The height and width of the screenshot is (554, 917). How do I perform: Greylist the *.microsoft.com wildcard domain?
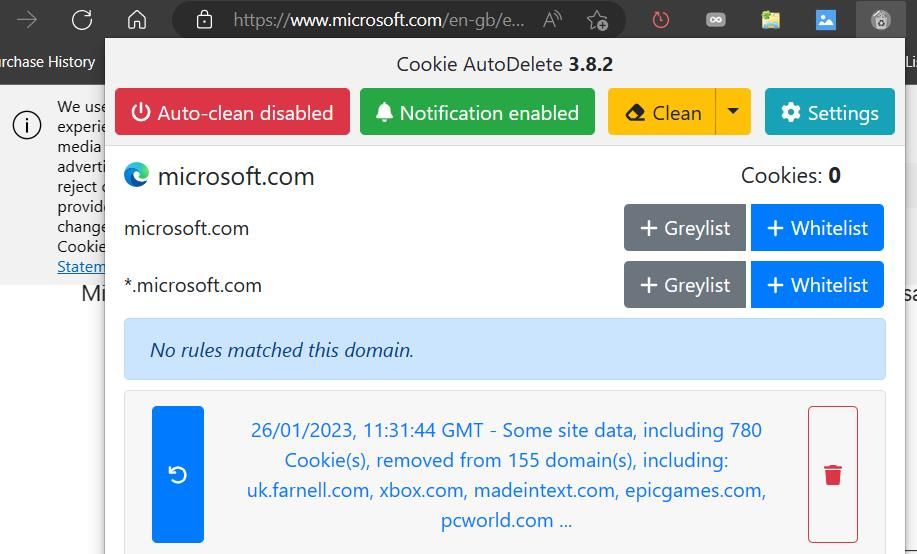pos(684,285)
